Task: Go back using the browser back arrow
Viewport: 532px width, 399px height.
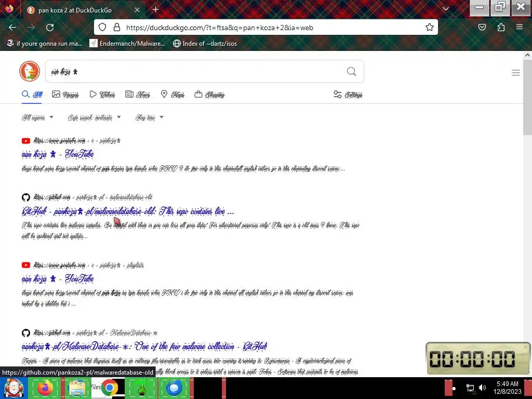Action: tap(12, 28)
